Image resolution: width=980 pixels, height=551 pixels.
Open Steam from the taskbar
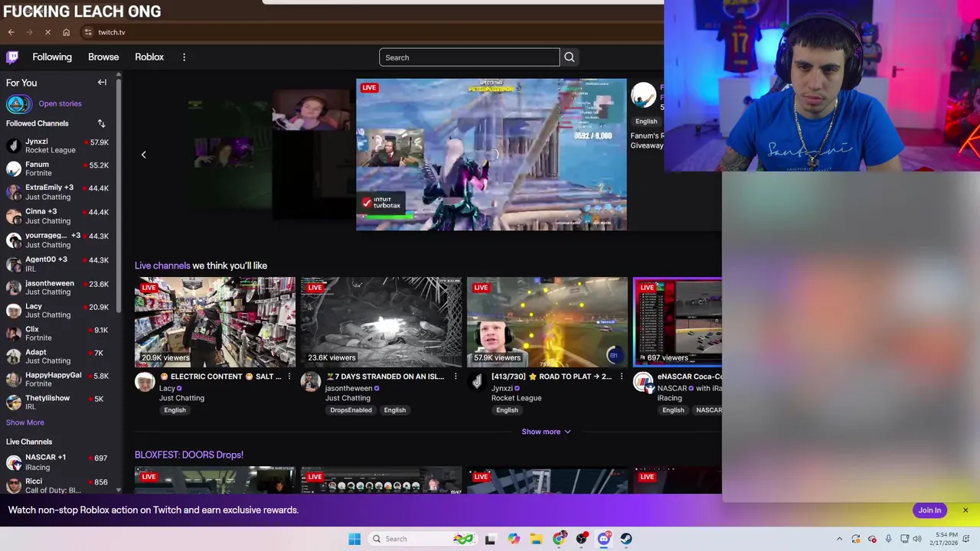pos(626,539)
